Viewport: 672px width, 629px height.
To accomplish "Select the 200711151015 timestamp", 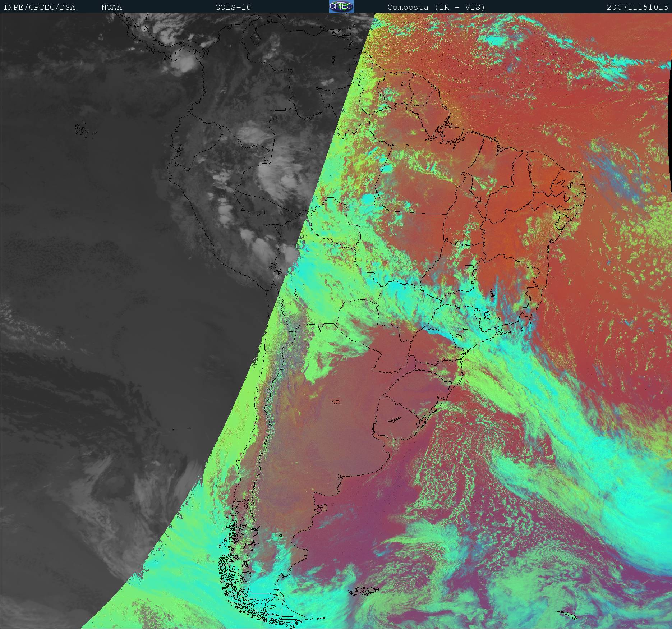I will point(638,8).
